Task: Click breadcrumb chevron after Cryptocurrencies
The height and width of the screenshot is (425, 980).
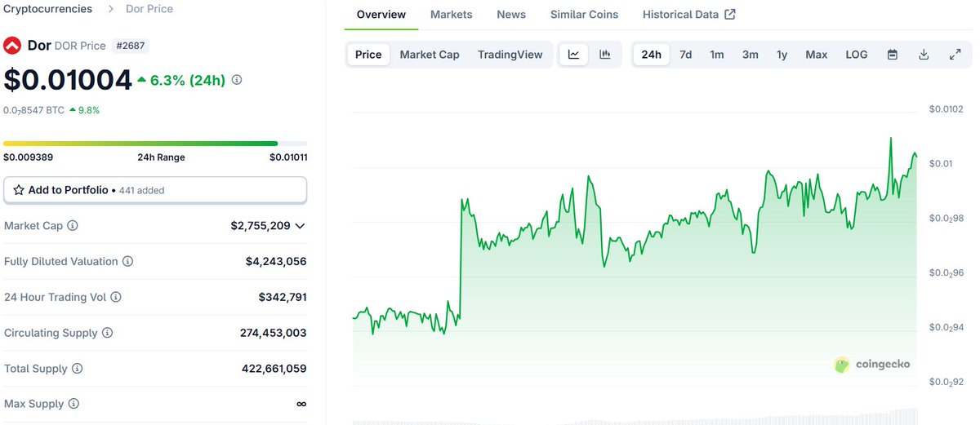Action: (x=110, y=9)
